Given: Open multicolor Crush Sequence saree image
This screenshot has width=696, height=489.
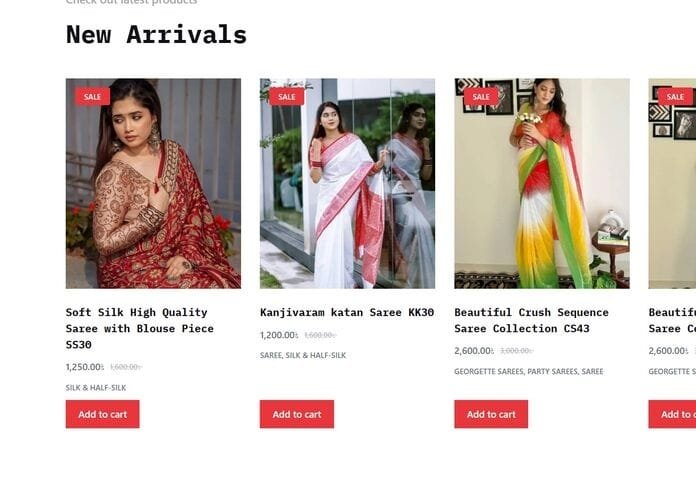Looking at the screenshot, I should 542,184.
